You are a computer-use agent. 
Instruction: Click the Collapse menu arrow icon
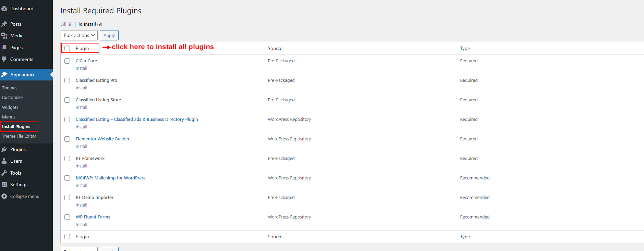tap(4, 196)
